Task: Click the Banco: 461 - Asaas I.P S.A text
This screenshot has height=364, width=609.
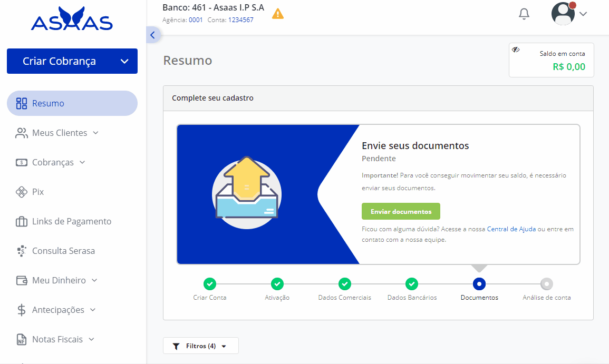Action: coord(213,7)
